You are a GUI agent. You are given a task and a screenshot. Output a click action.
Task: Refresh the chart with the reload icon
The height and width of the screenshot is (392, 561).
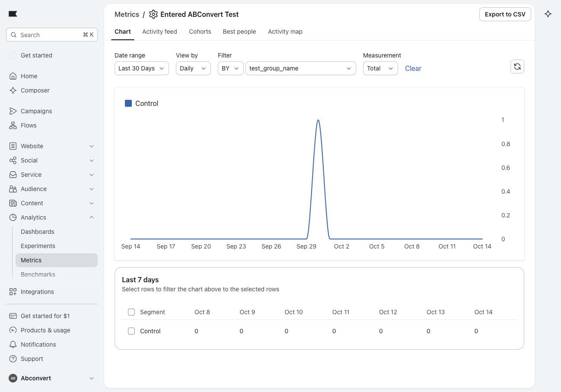pyautogui.click(x=517, y=67)
